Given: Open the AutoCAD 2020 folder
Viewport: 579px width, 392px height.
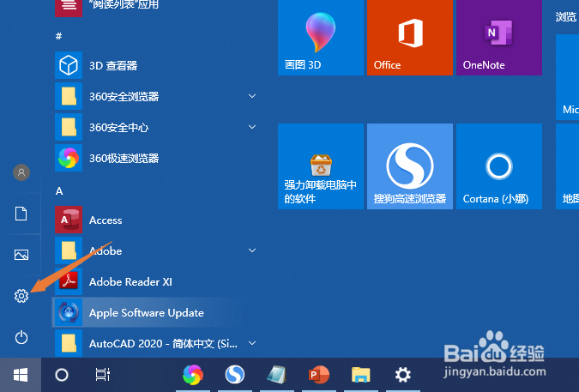Looking at the screenshot, I should [155, 343].
